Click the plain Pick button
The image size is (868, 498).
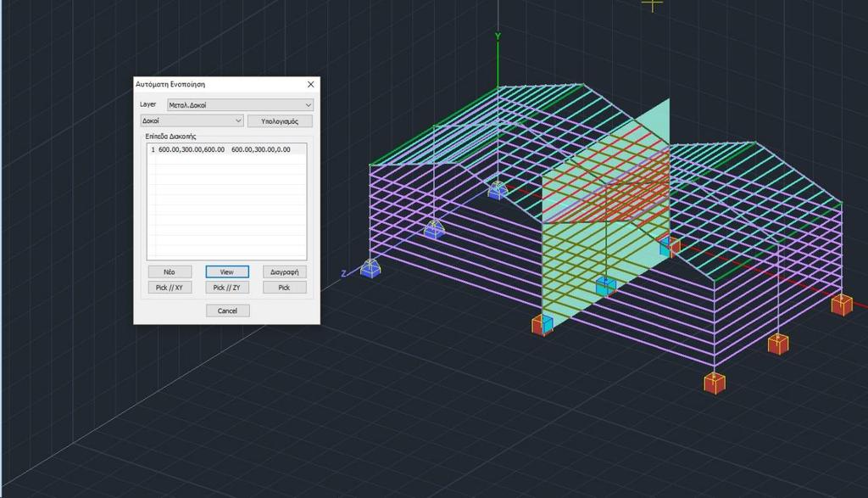pos(285,288)
